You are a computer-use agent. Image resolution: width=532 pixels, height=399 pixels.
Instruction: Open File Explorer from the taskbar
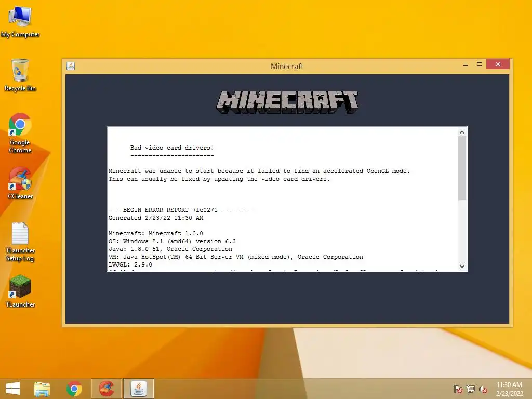[x=42, y=389]
